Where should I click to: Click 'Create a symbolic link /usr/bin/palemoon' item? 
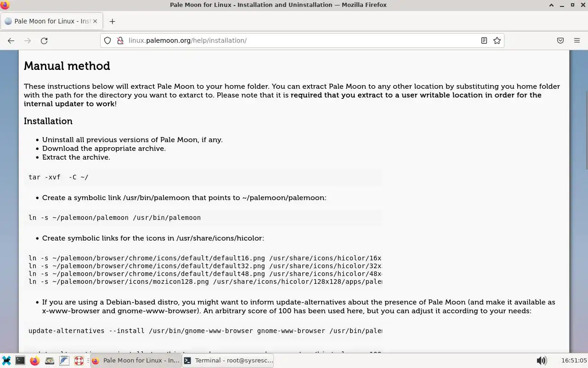pyautogui.click(x=184, y=198)
